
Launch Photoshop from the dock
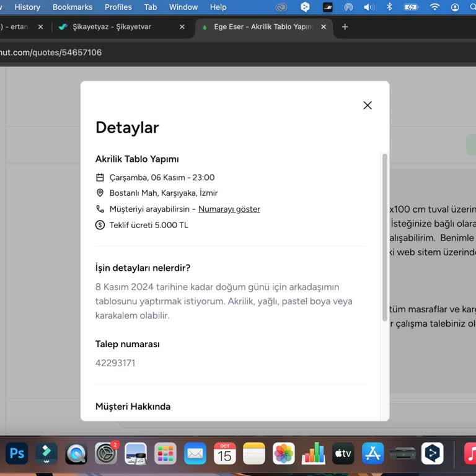pos(17,454)
